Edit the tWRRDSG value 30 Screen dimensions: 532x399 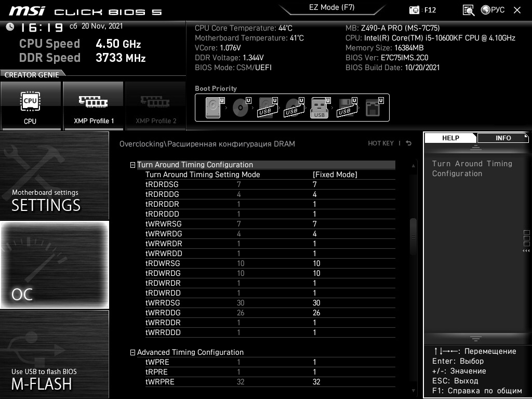click(316, 303)
